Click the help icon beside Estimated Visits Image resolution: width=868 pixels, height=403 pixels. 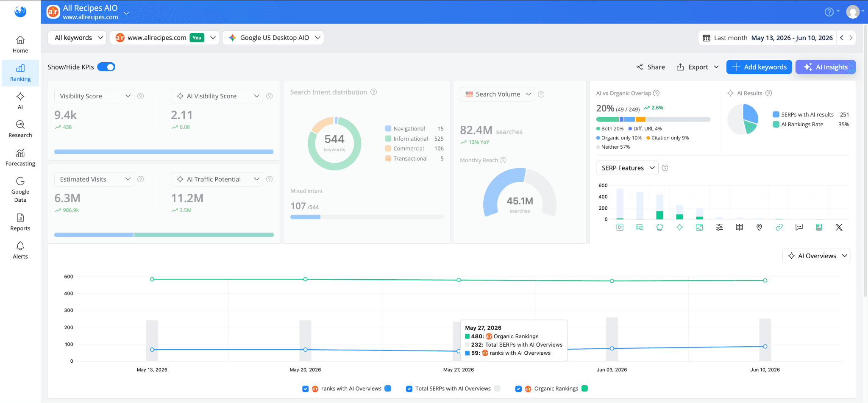point(141,179)
